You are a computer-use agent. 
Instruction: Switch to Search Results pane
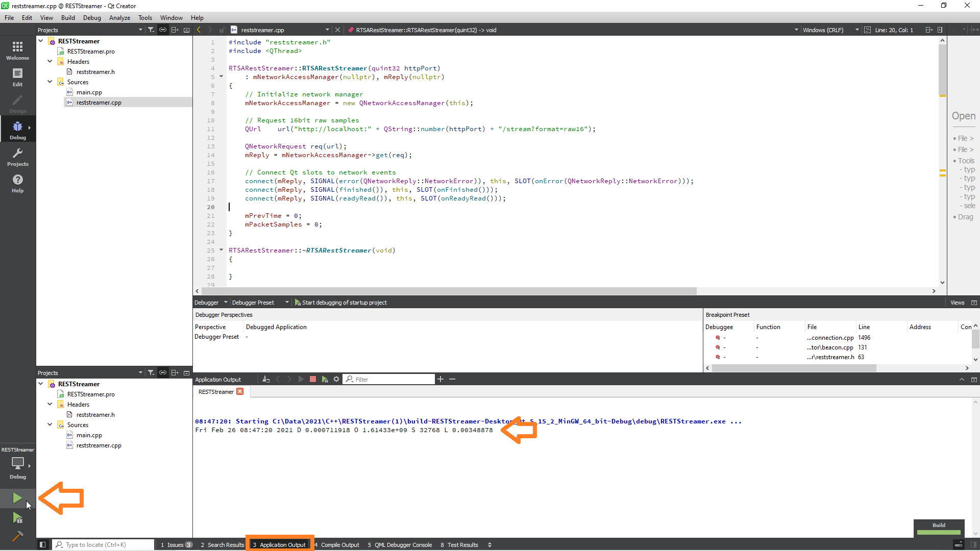(223, 544)
